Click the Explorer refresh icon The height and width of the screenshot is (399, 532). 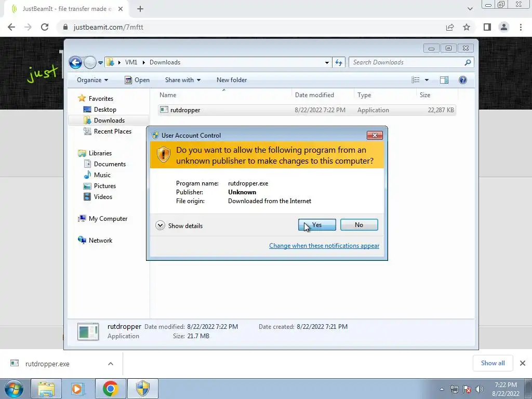[339, 62]
